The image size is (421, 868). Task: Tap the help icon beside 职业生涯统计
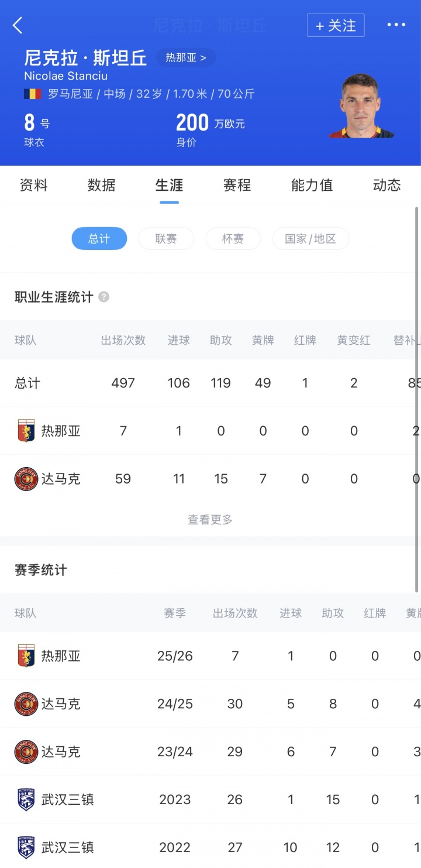click(x=104, y=297)
